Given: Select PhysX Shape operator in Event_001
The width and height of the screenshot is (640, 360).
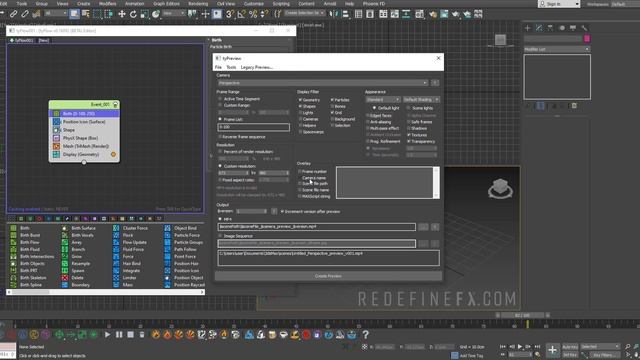Looking at the screenshot, I should click(x=84, y=138).
